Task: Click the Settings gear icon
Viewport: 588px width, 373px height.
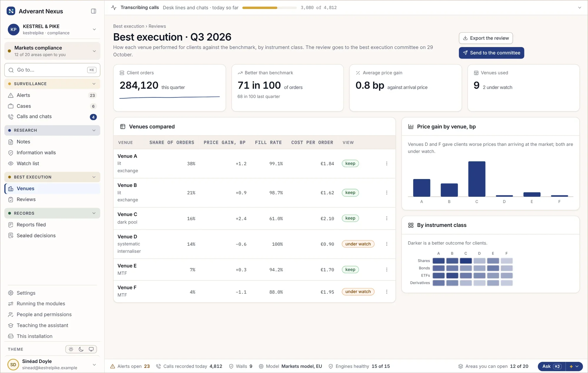Action: [11, 293]
